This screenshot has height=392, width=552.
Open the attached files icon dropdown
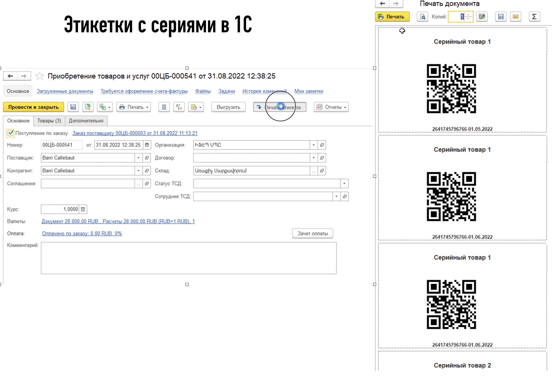pyautogui.click(x=196, y=107)
